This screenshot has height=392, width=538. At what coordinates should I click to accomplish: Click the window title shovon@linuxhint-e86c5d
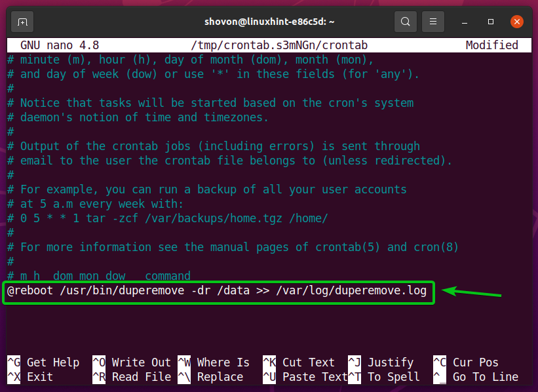[x=269, y=22]
